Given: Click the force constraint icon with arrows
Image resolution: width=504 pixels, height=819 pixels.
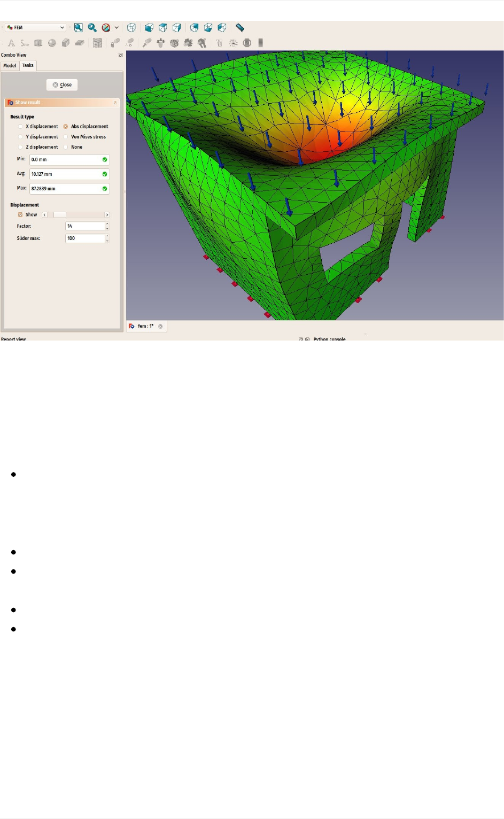Looking at the screenshot, I should click(x=160, y=43).
